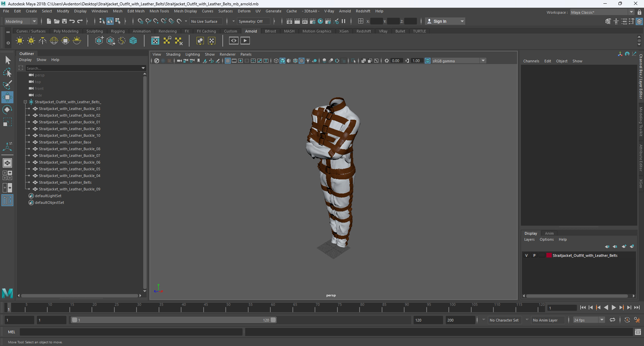This screenshot has height=346, width=644.
Task: Open the Script Editor icon
Action: pos(638,332)
